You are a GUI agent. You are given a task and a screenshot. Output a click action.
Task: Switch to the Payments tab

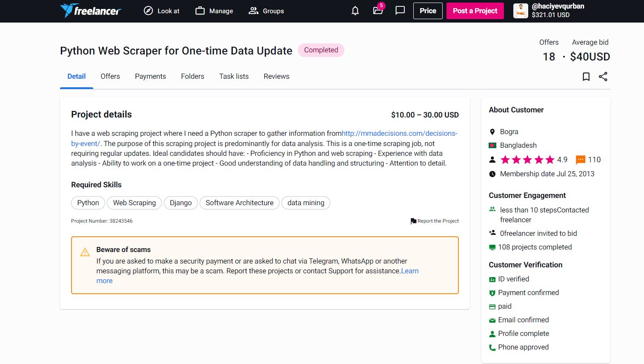tap(150, 76)
